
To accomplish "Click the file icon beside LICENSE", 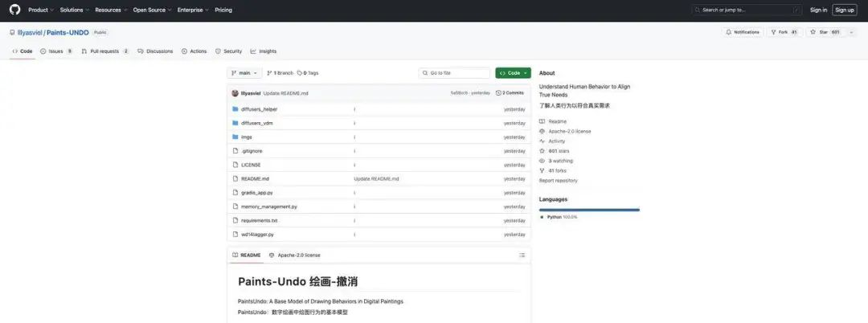I will coord(235,165).
